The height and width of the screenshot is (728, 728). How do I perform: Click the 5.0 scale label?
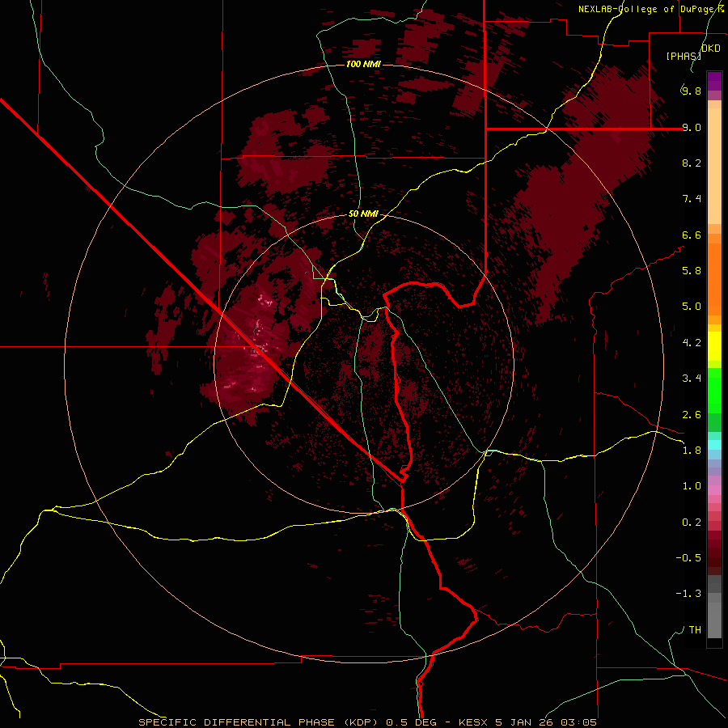692,307
